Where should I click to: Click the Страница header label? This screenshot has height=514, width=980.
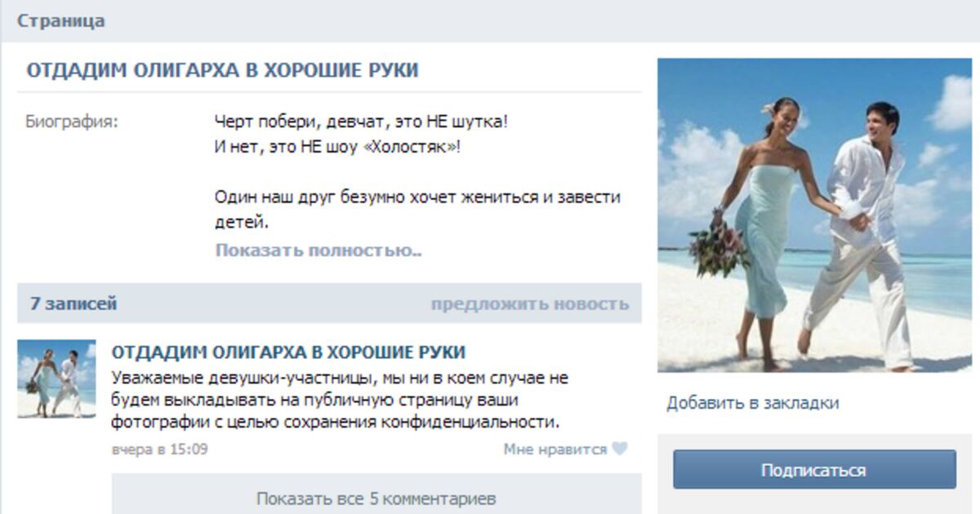[61, 21]
